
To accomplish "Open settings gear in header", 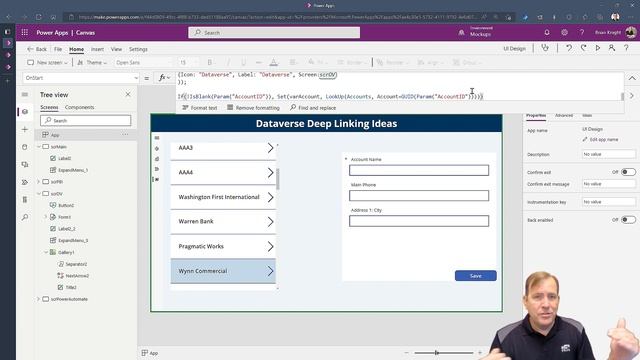I will click(x=564, y=33).
